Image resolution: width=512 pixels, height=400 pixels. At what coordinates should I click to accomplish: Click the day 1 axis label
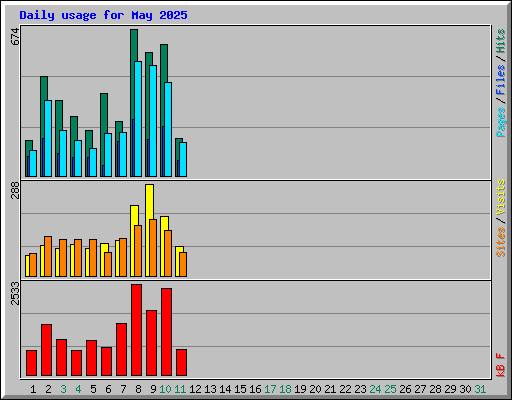click(33, 389)
